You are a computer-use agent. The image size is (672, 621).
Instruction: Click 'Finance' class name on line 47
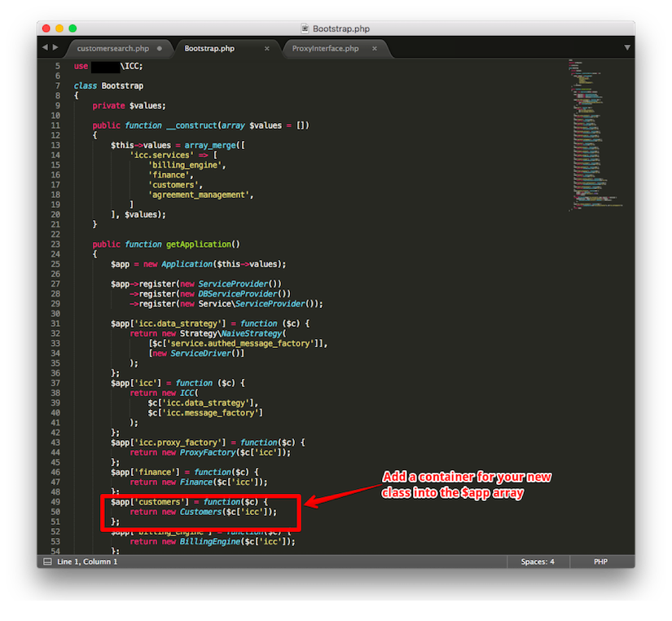[195, 482]
